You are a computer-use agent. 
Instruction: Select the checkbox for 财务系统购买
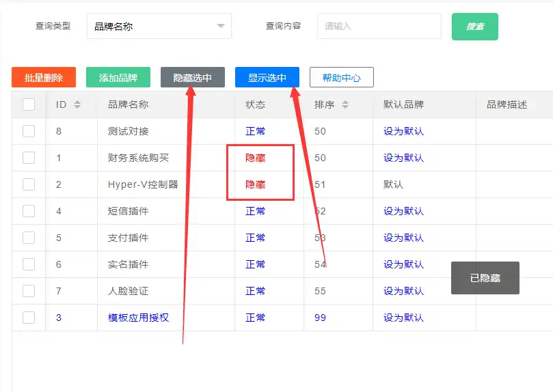pos(29,158)
